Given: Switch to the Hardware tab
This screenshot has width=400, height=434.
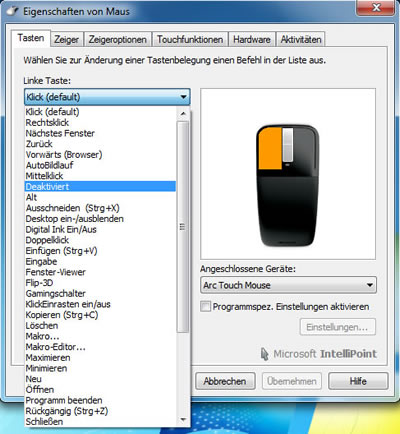Looking at the screenshot, I should click(252, 40).
